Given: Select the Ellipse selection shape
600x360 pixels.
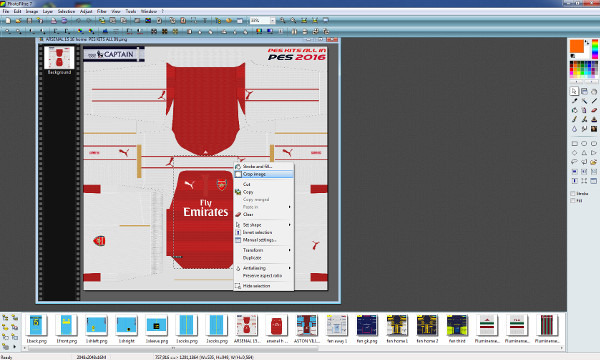Looking at the screenshot, I should coord(584,143).
